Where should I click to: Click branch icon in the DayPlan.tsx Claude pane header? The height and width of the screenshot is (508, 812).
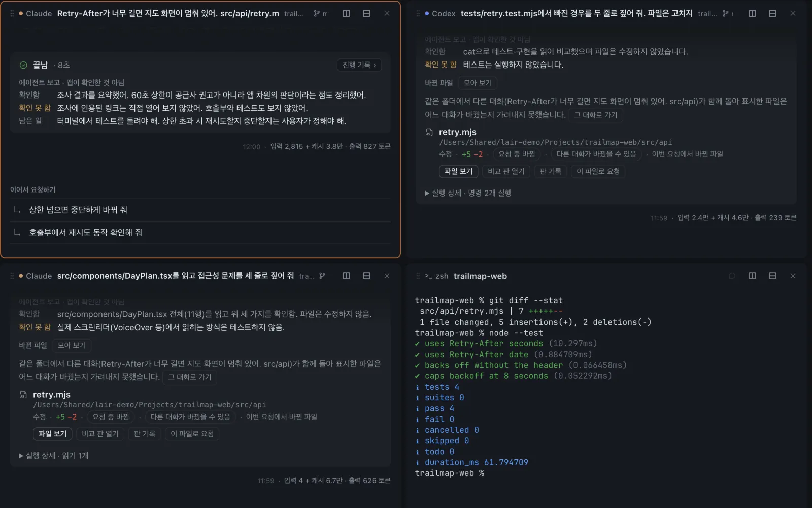click(x=322, y=276)
